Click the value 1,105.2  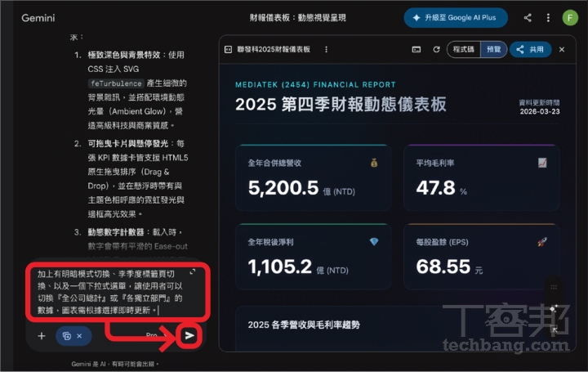[280, 267]
